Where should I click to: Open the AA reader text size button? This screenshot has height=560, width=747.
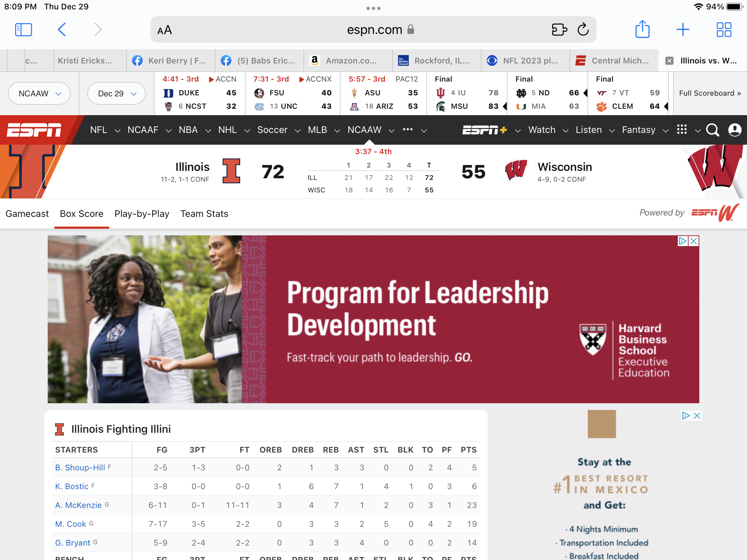[x=165, y=30]
